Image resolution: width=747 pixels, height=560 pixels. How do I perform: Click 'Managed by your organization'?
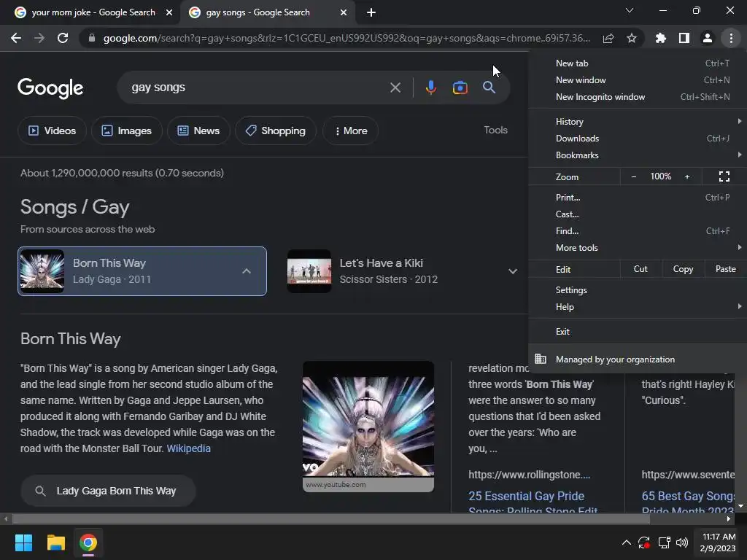[638, 359]
